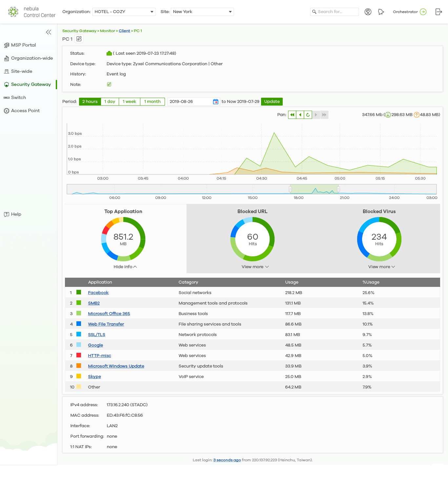
Task: Open Switch menu in sidebar
Action: pyautogui.click(x=15, y=97)
